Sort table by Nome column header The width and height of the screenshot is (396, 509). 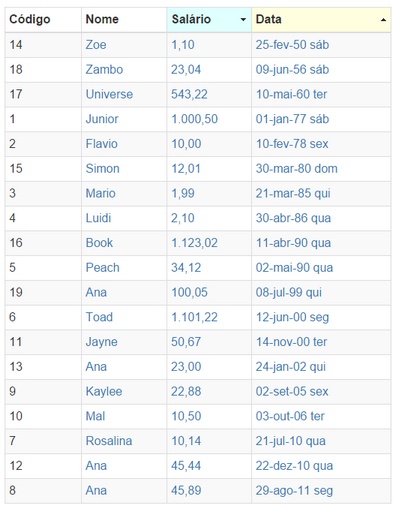(124, 20)
